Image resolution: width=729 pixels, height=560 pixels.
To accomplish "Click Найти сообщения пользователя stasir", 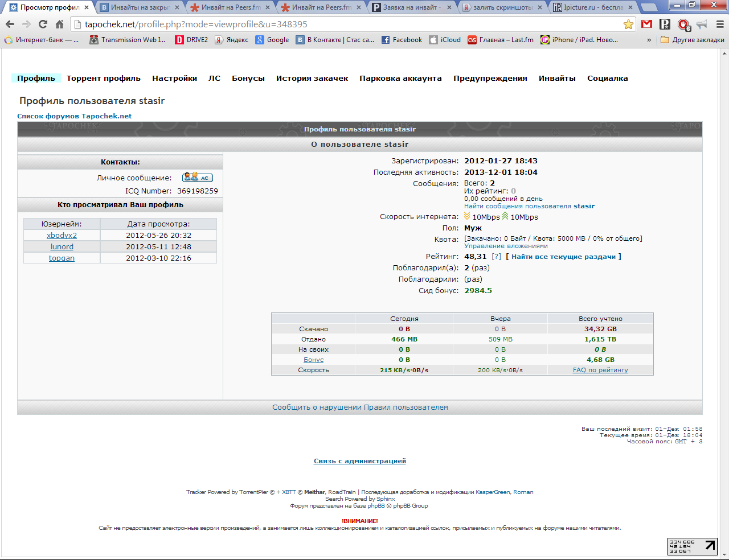I will point(529,206).
